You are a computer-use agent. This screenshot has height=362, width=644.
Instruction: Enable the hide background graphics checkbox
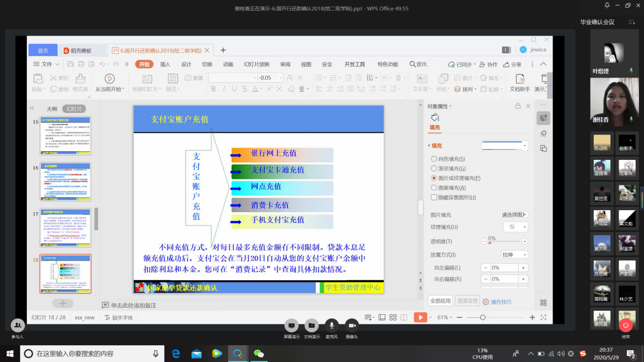tap(434, 198)
